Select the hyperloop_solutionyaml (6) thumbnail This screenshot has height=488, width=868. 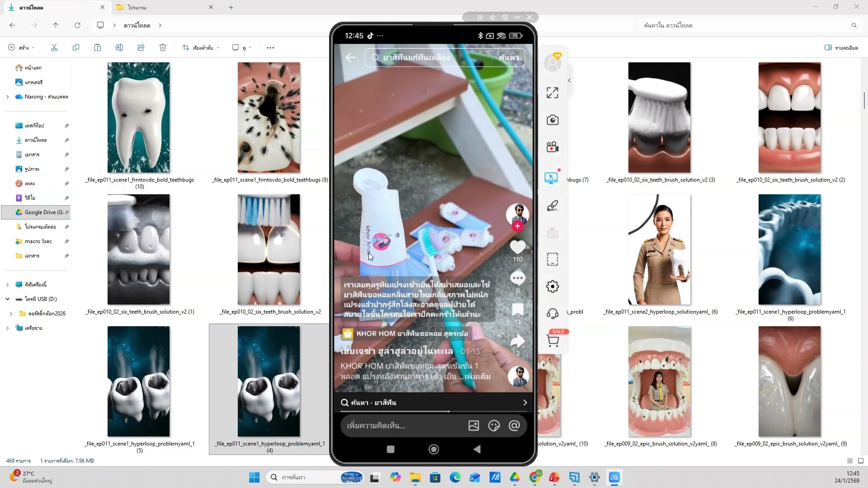[659, 249]
